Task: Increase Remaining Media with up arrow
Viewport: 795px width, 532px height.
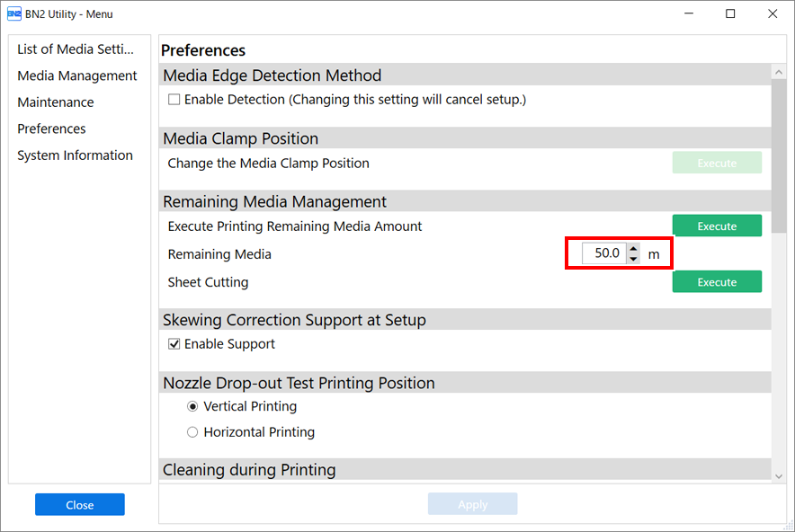Action: (x=633, y=248)
